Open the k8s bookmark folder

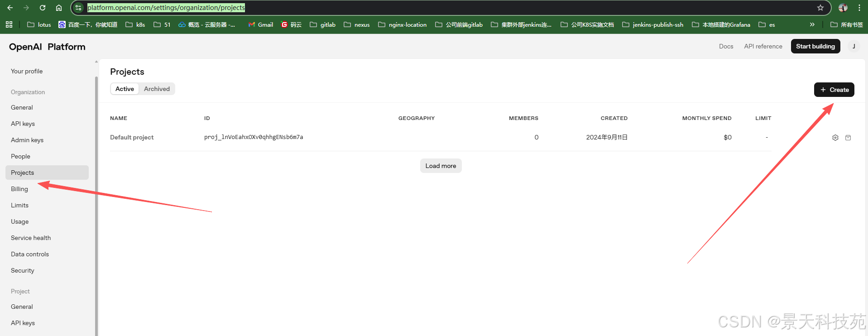click(135, 24)
